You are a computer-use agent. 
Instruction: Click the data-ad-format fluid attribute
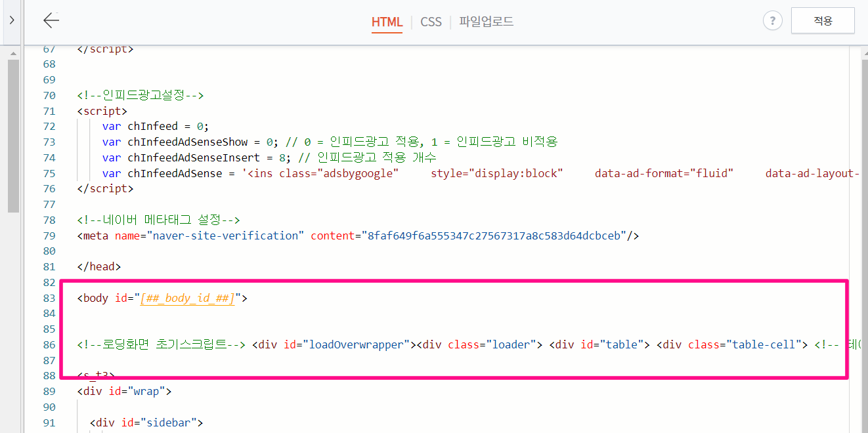pos(664,173)
